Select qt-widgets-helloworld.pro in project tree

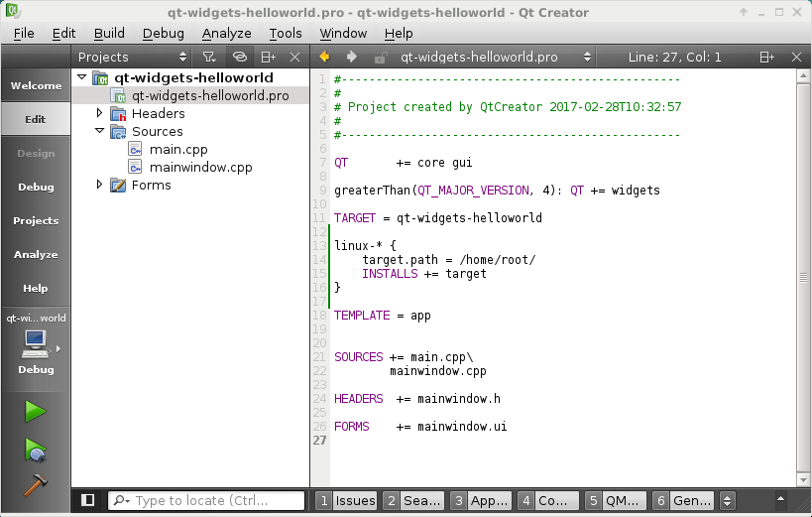click(190, 95)
